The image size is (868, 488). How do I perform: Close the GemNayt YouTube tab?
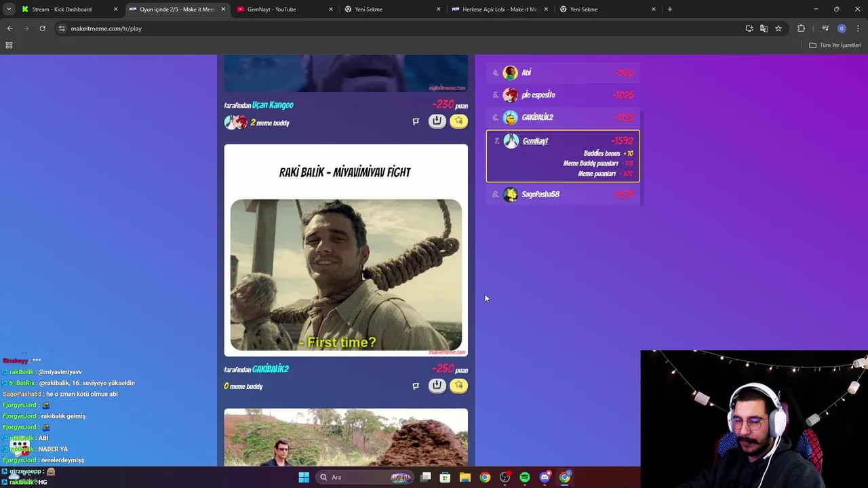(x=331, y=9)
